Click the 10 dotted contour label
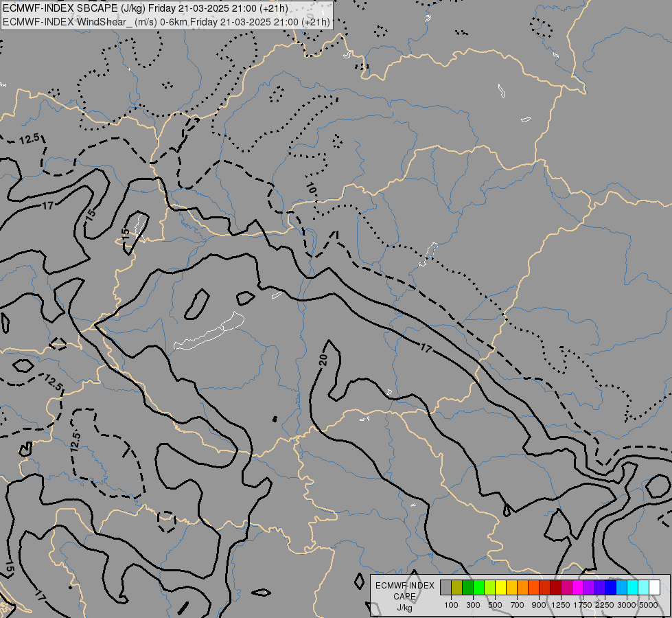This screenshot has height=618, width=672. coord(312,188)
